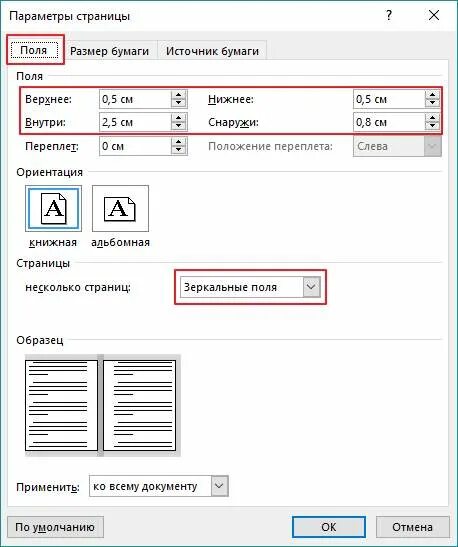Viewport: 458px width, 547px height.
Task: Open the Положение переплета dropdown
Action: (x=433, y=146)
